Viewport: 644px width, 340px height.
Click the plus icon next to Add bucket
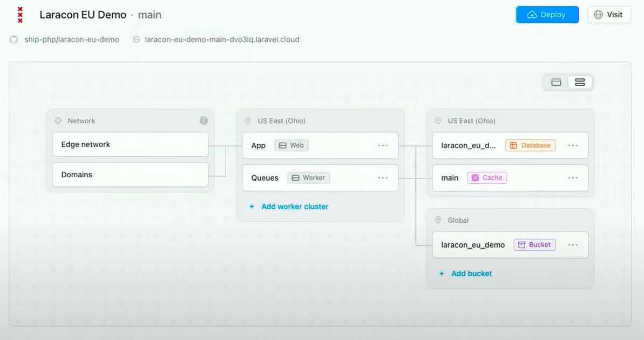pos(442,274)
